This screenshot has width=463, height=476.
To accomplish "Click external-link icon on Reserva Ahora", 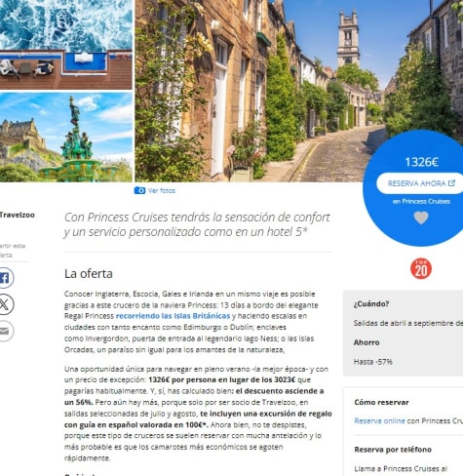I will tap(451, 183).
